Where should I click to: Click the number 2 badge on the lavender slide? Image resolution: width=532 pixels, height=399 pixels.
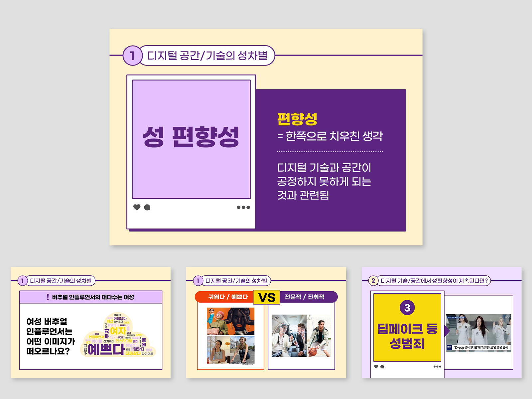(373, 281)
